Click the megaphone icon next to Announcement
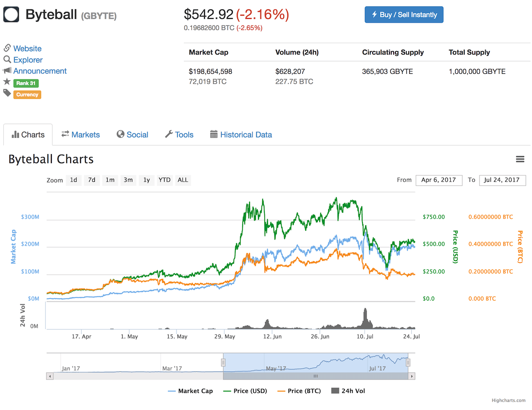 [7, 71]
